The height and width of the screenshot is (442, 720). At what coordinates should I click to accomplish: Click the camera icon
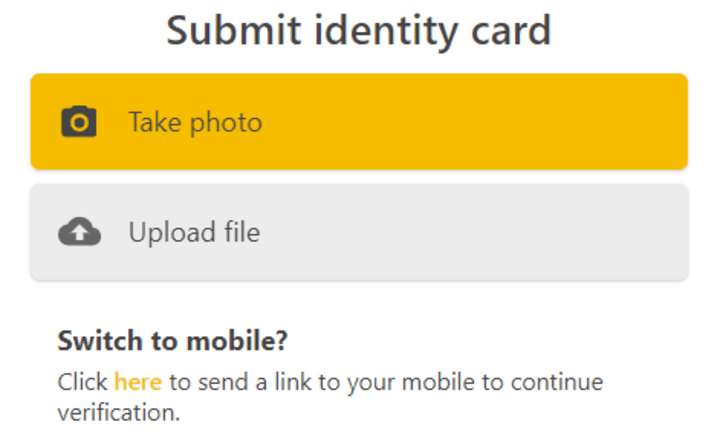pos(79,122)
